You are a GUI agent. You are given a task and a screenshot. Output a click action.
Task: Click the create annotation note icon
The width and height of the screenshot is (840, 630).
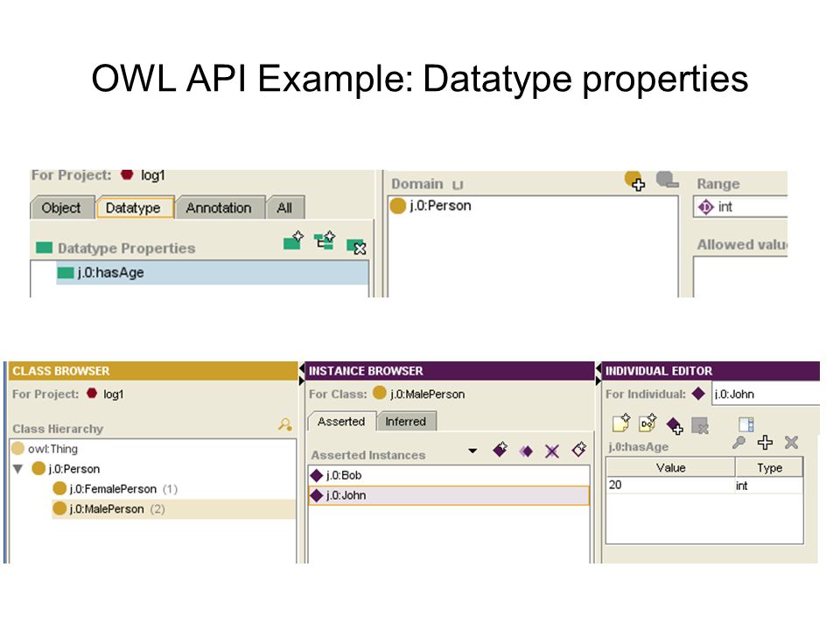pos(621,423)
